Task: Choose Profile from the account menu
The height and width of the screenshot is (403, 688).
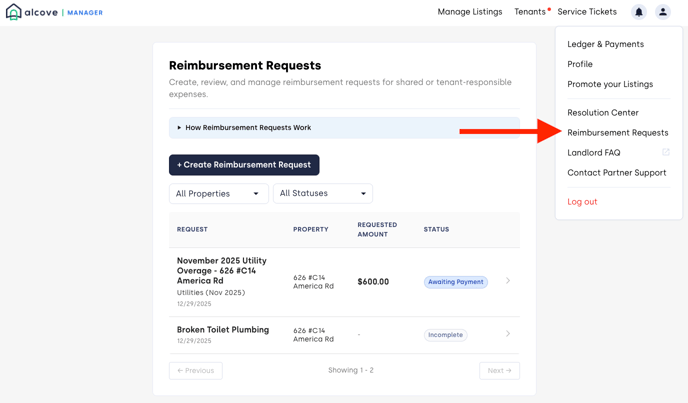Action: (x=580, y=64)
